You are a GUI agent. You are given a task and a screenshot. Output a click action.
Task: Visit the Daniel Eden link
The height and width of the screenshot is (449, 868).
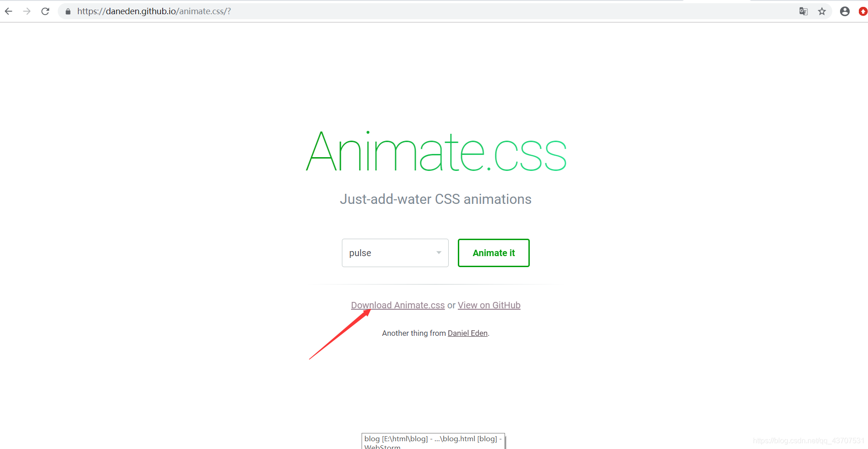click(467, 333)
